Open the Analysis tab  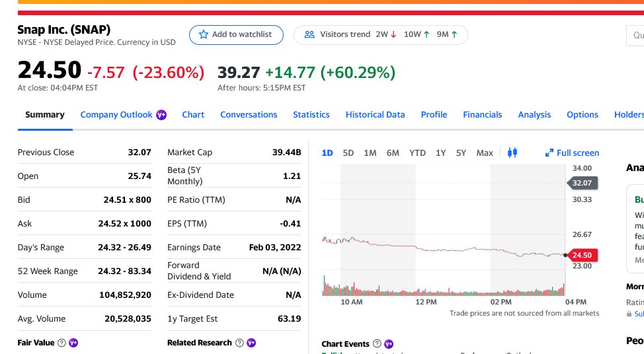pos(534,115)
